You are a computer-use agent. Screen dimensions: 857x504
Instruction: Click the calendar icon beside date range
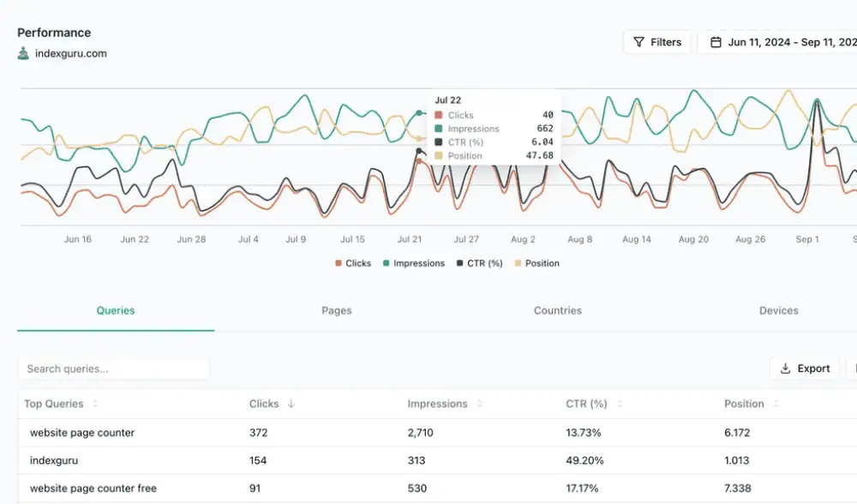(715, 42)
